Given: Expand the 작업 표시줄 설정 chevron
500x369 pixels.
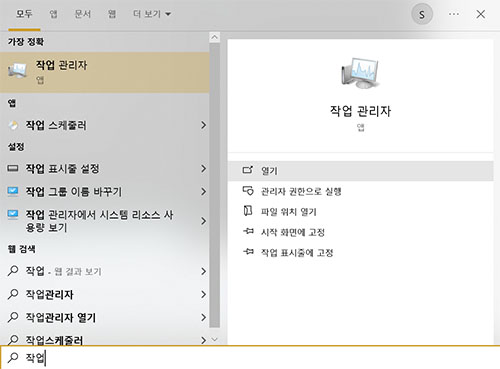Looking at the screenshot, I should [x=203, y=169].
